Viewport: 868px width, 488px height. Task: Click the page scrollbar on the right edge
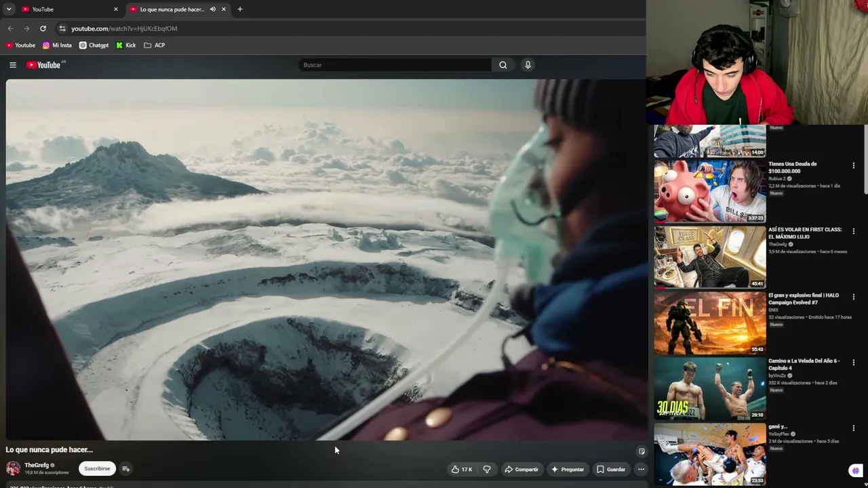(865, 159)
